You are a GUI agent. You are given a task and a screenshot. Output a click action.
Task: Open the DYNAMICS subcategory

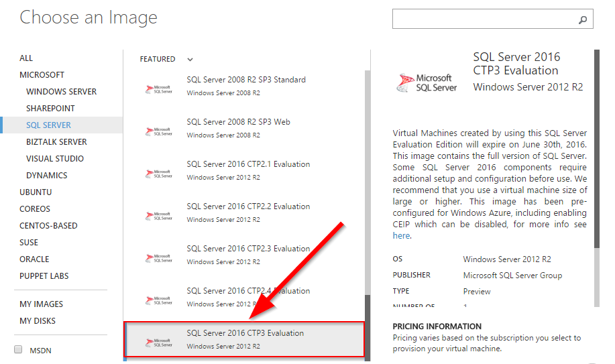click(47, 176)
